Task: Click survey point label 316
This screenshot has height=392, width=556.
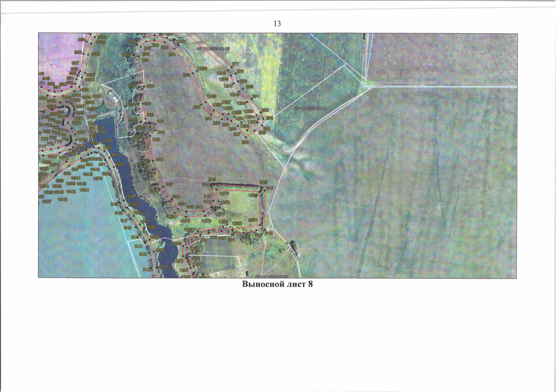Action: (263, 182)
